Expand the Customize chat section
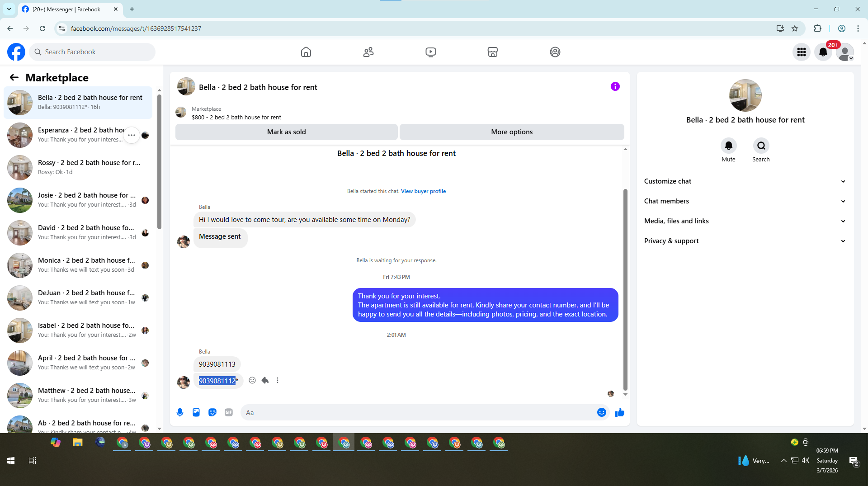Image resolution: width=868 pixels, height=486 pixels. click(x=745, y=181)
